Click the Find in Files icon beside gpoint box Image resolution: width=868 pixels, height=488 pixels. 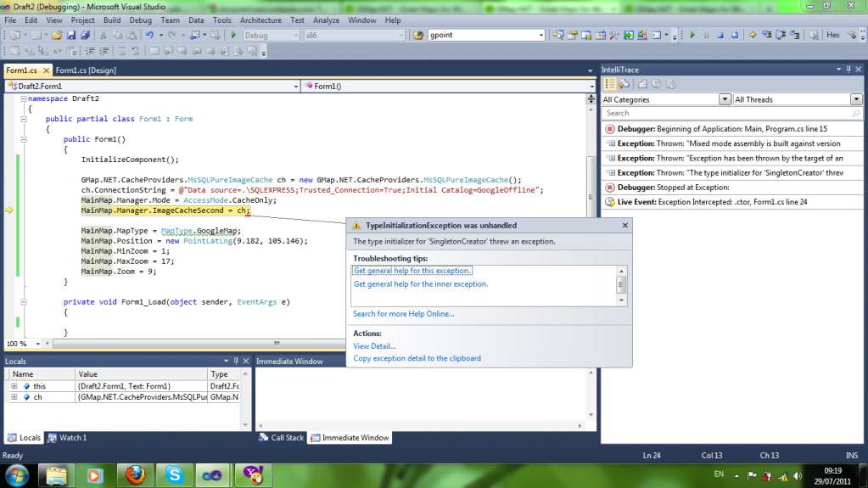418,35
